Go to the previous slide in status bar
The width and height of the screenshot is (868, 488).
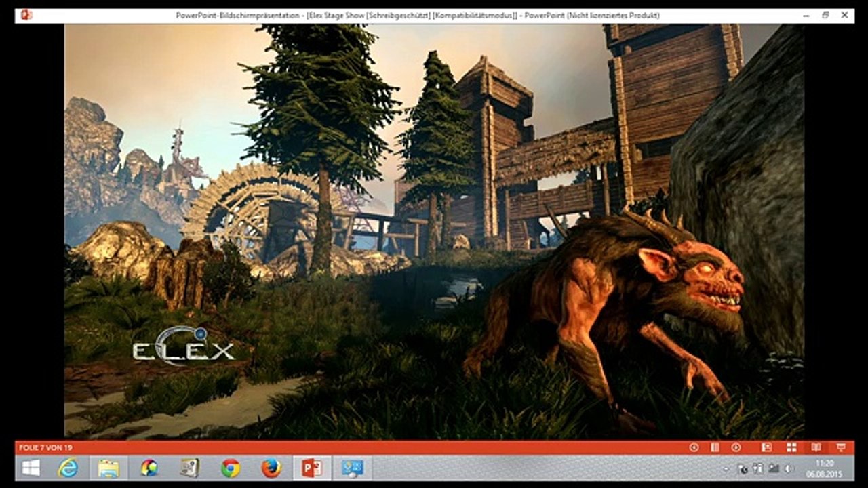(694, 447)
